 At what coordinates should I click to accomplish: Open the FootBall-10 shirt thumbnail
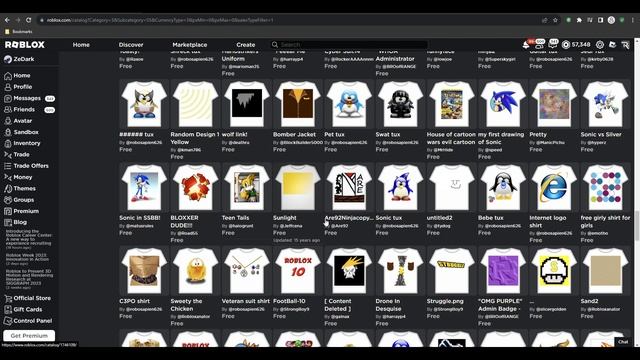(x=298, y=271)
